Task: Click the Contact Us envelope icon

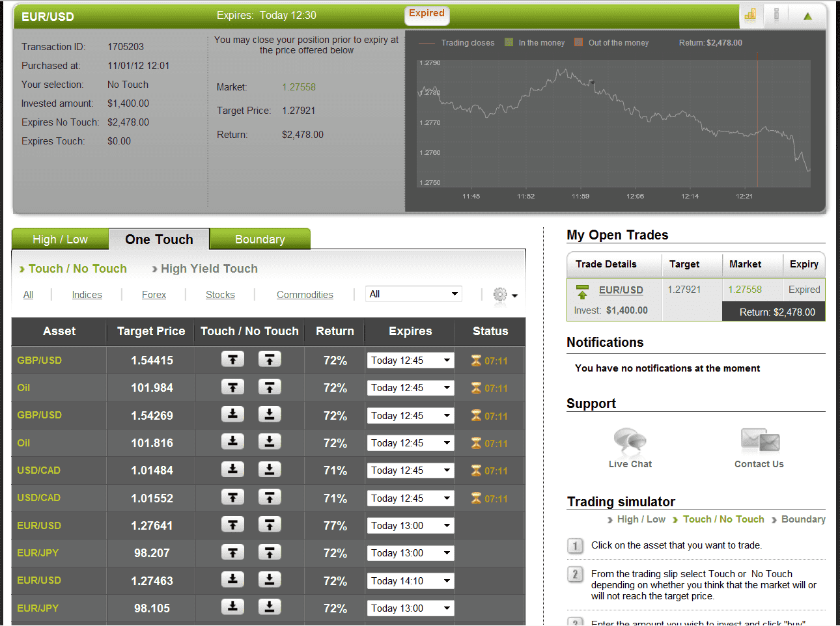Action: pyautogui.click(x=758, y=441)
